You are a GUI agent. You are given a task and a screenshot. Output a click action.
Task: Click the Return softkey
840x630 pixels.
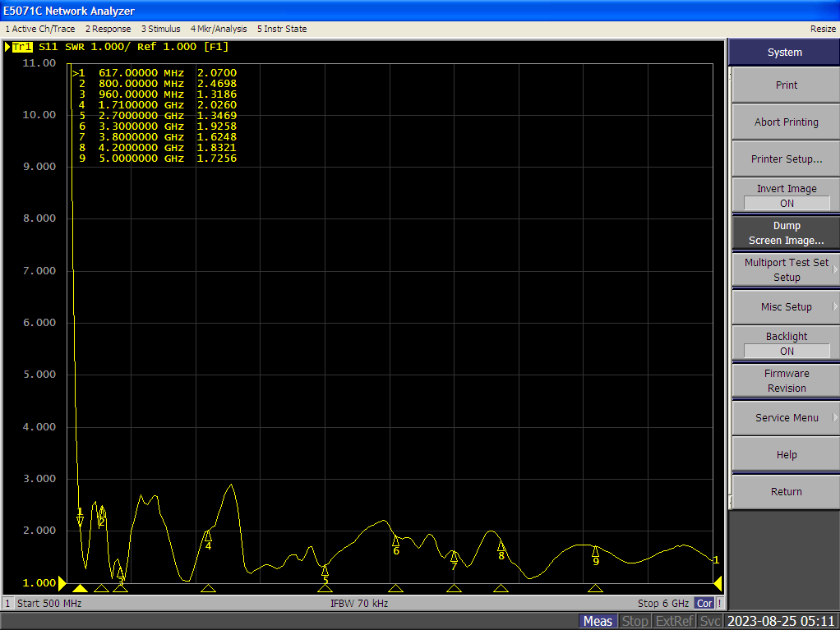point(786,491)
